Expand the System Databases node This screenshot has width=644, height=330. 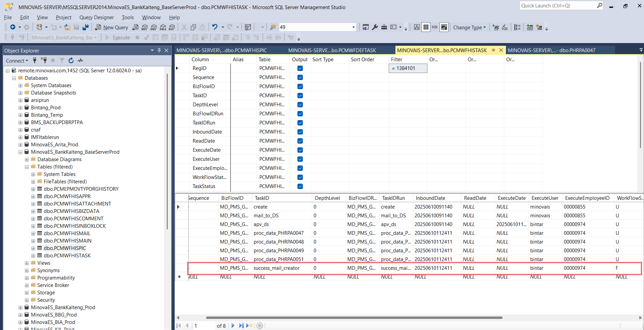point(20,85)
